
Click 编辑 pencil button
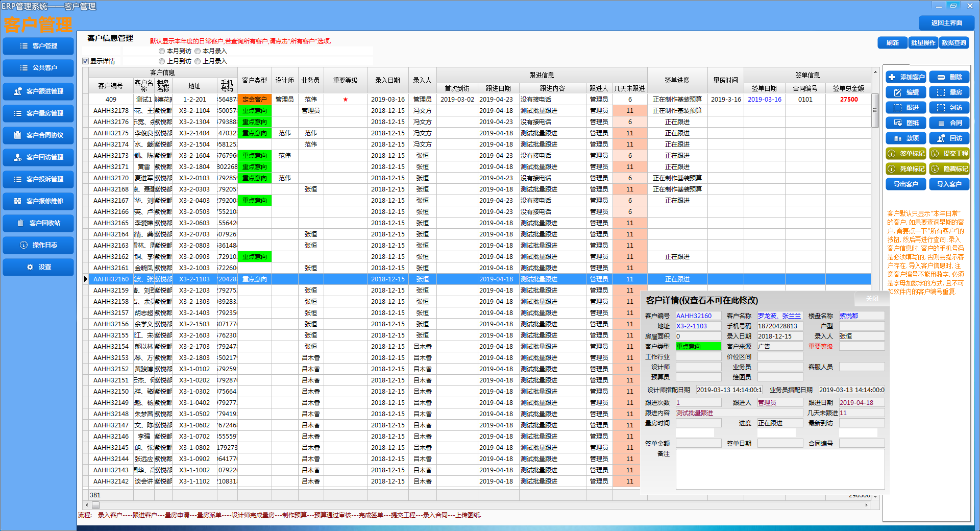[906, 92]
